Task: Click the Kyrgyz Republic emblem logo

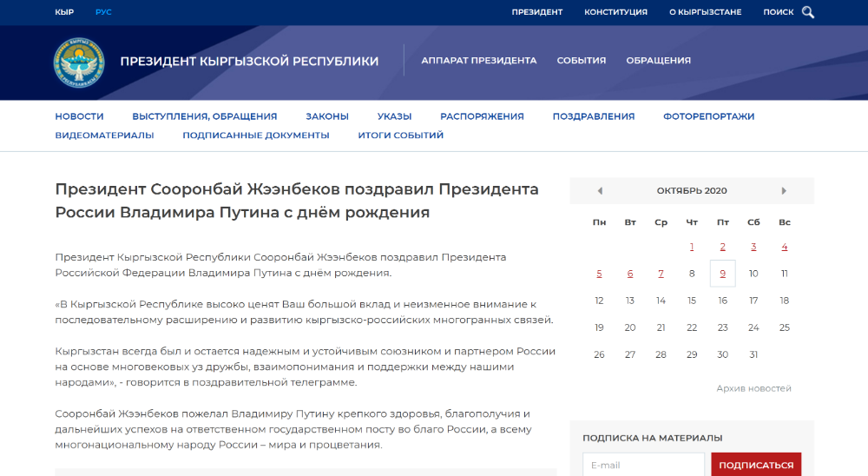Action: [x=79, y=62]
